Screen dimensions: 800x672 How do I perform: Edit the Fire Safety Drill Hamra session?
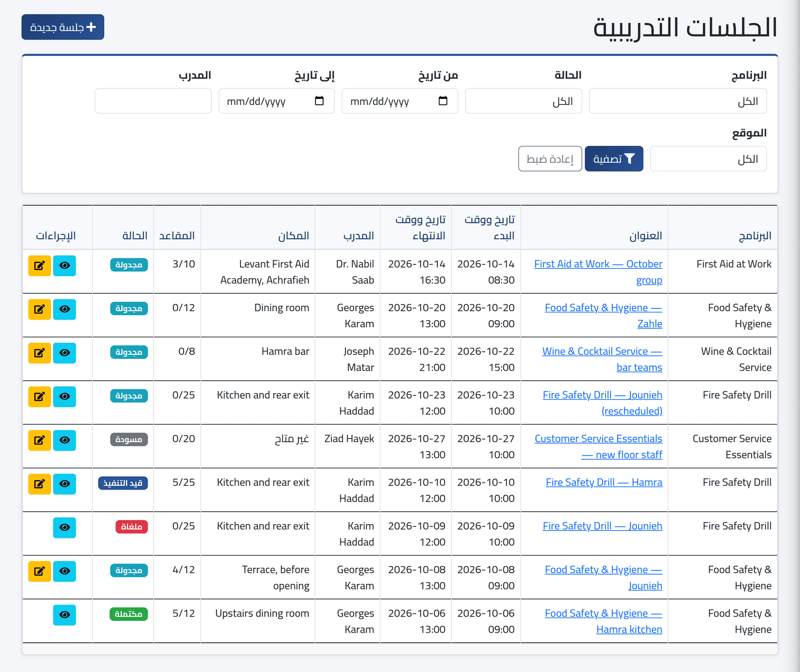39,484
